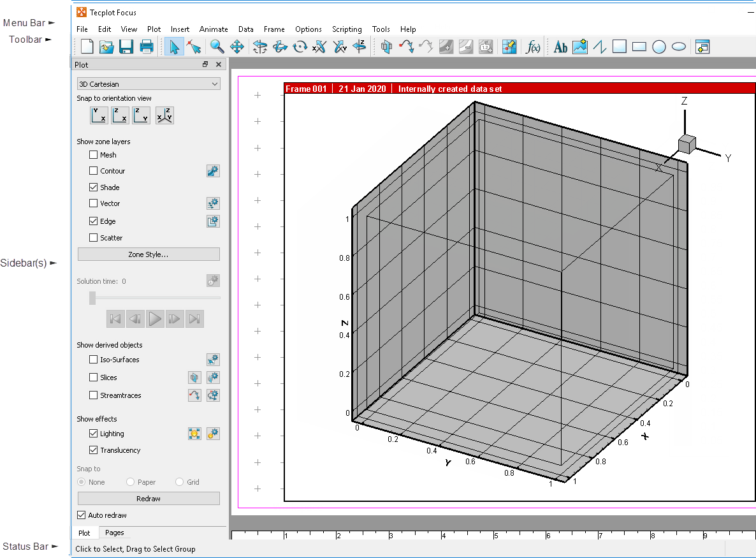Snap to the YZ orientation view

[x=142, y=115]
